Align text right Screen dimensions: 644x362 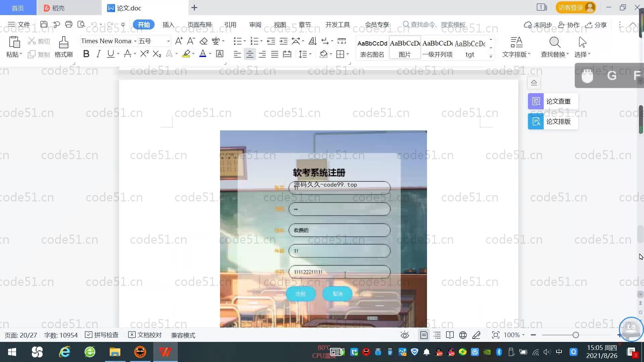point(262,54)
